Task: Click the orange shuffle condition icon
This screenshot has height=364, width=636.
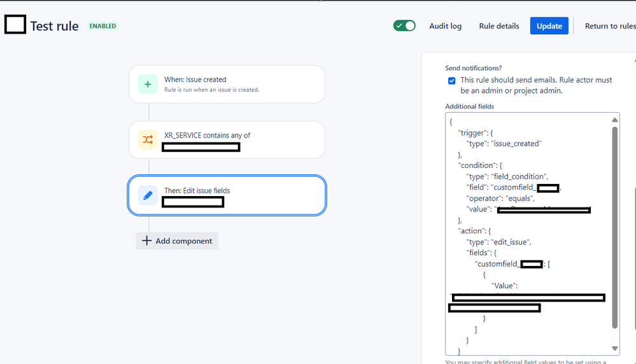Action: click(x=148, y=140)
